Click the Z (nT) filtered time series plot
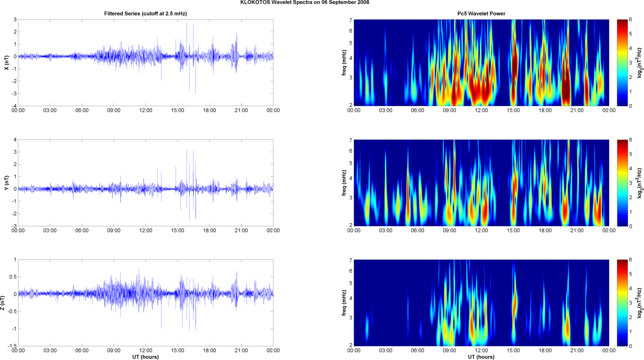The width and height of the screenshot is (644, 360). tap(146, 303)
